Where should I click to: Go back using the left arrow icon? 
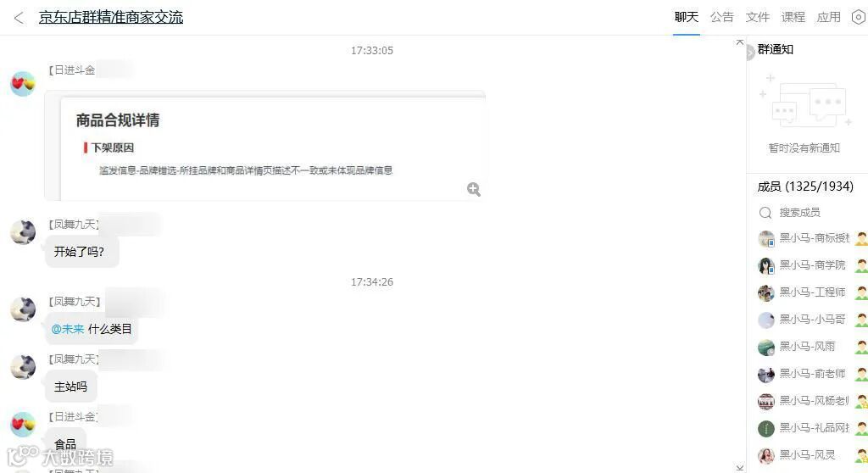pos(19,18)
